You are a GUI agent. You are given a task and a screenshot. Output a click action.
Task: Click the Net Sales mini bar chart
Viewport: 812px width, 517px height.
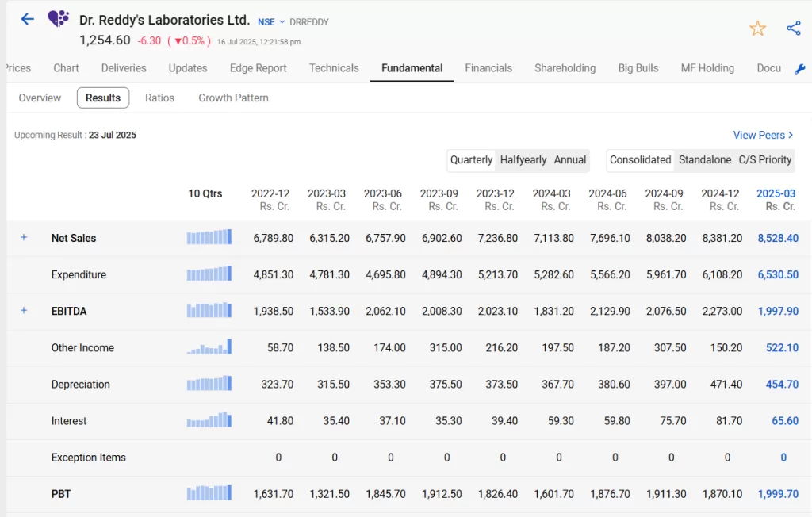pos(209,237)
